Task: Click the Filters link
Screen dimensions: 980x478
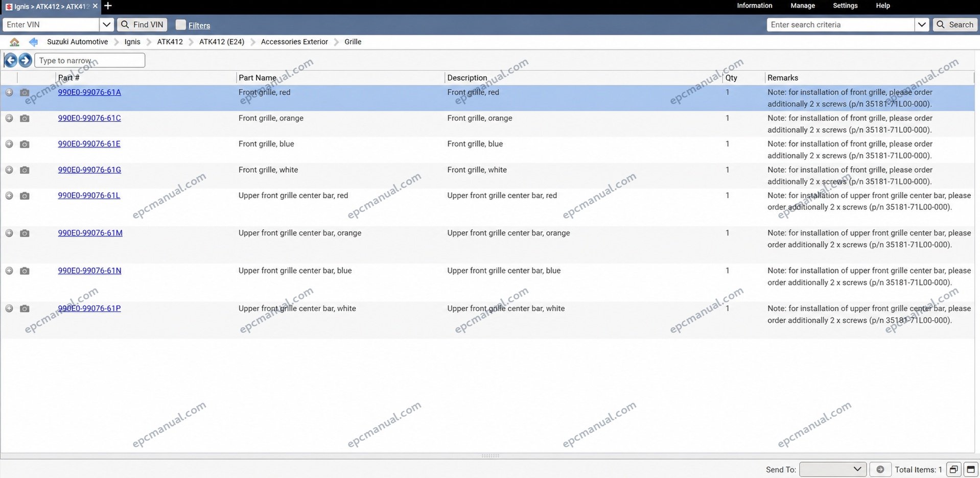Action: click(199, 26)
